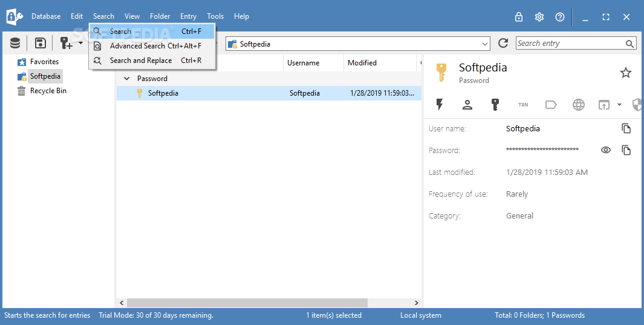
Task: Click the database stack toolbar icon
Action: 15,43
